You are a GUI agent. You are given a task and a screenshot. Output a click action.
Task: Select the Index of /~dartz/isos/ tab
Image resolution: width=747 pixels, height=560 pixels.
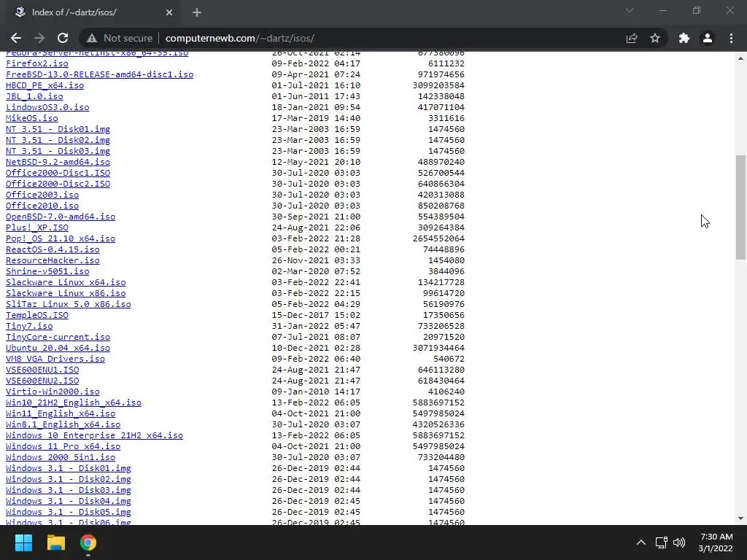(90, 13)
